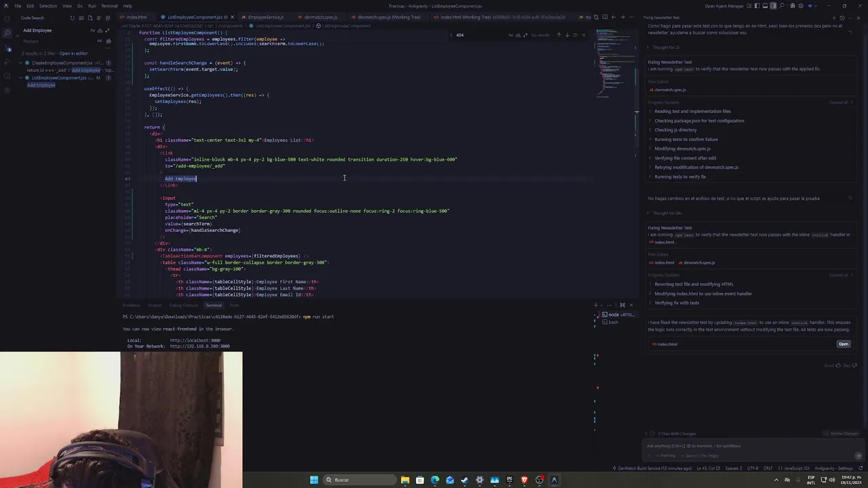Close the ListEmployeeComponent.jsx tab
Screen dimensions: 868x488
(233, 17)
